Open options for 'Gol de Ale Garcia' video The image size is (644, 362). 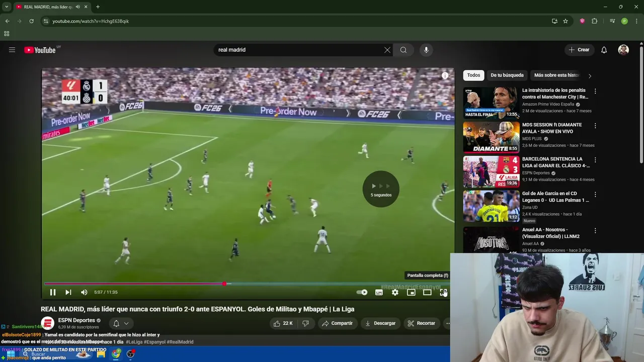click(595, 195)
